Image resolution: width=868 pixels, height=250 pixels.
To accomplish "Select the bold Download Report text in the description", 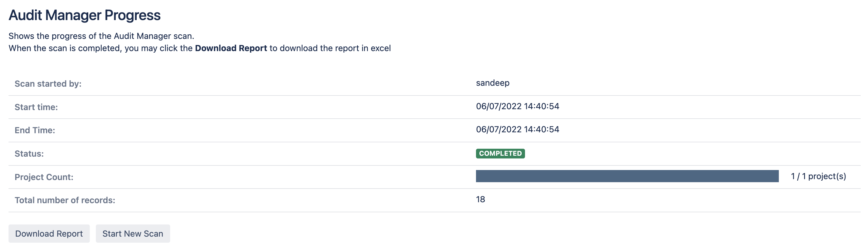I will (x=230, y=48).
